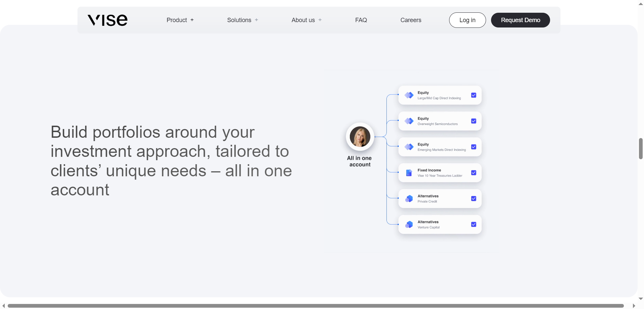This screenshot has height=309, width=644.
Task: Expand the Product menu
Action: [180, 20]
